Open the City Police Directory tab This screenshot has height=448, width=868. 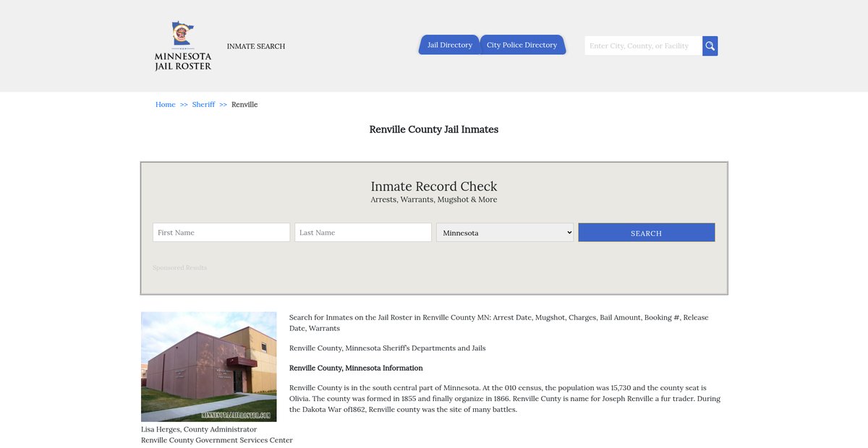coord(522,45)
